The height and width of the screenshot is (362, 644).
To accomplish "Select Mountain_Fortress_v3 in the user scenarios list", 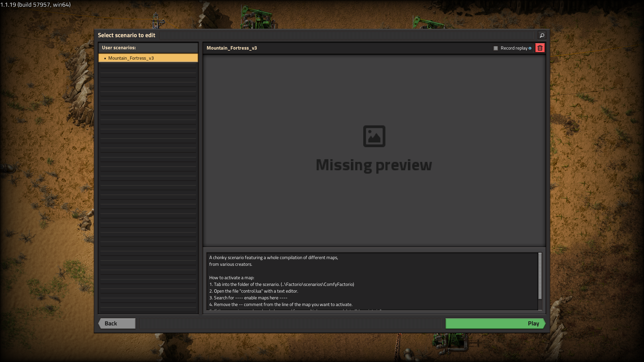I will coord(148,58).
